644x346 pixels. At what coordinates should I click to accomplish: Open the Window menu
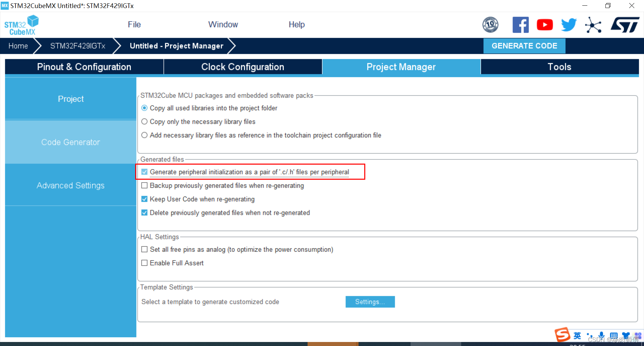(x=223, y=24)
